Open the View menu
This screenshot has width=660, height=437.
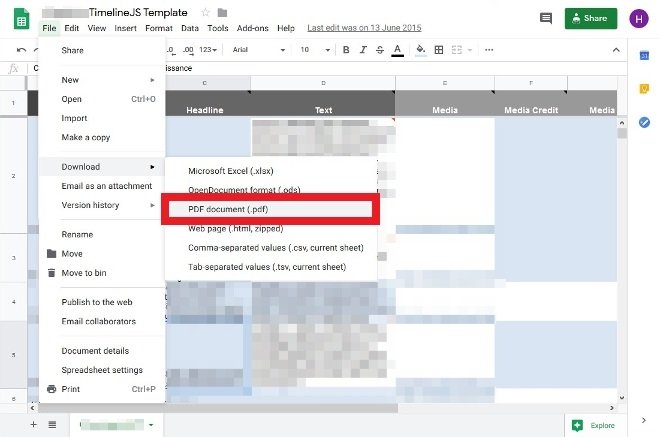tap(97, 28)
